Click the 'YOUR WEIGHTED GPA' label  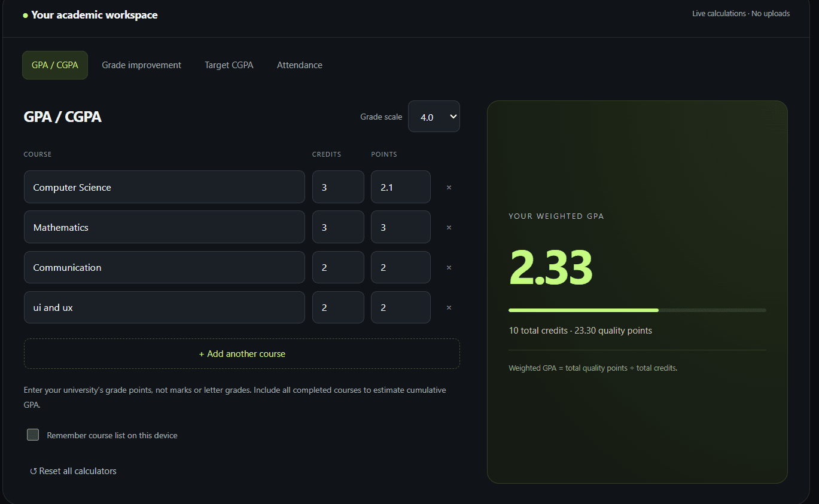tap(556, 216)
